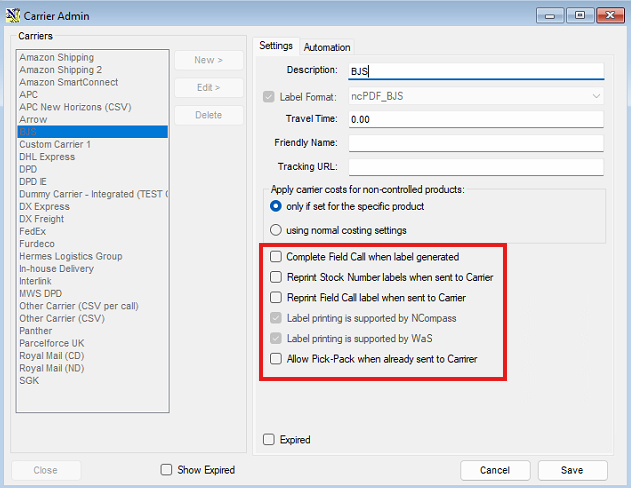Image resolution: width=631 pixels, height=488 pixels.
Task: Select Other Carrier (CSV) entry
Action: click(93, 319)
